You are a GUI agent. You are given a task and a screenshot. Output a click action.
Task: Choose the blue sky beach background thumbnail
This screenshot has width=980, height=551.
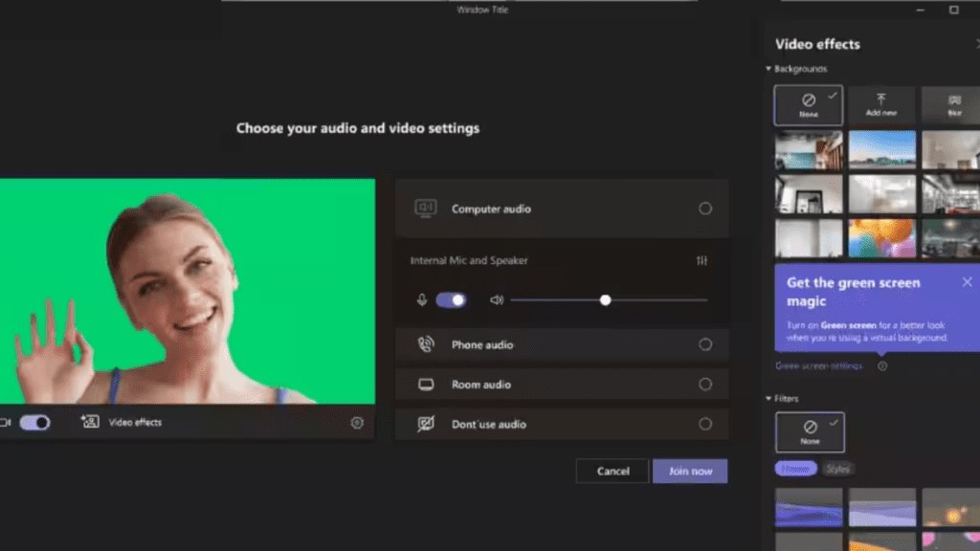pos(881,150)
